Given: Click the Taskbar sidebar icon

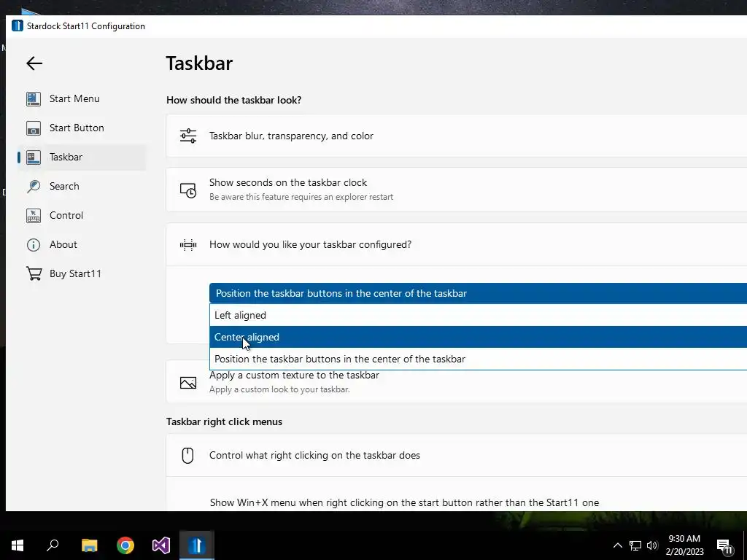Looking at the screenshot, I should coord(34,157).
